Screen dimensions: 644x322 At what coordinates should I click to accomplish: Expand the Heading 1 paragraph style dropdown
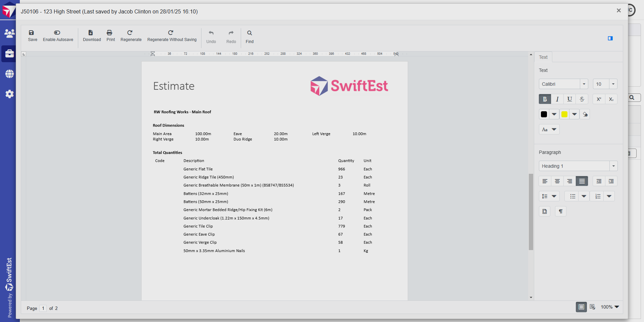tap(613, 166)
